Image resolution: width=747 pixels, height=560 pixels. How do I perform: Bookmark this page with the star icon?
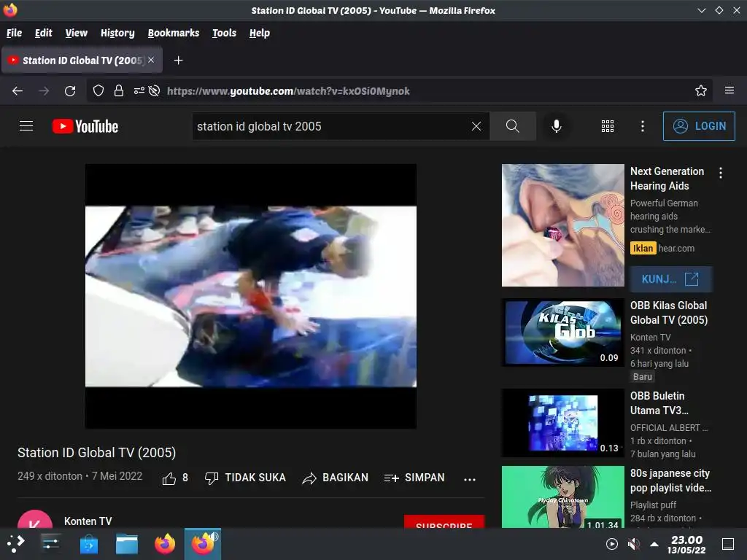click(701, 90)
